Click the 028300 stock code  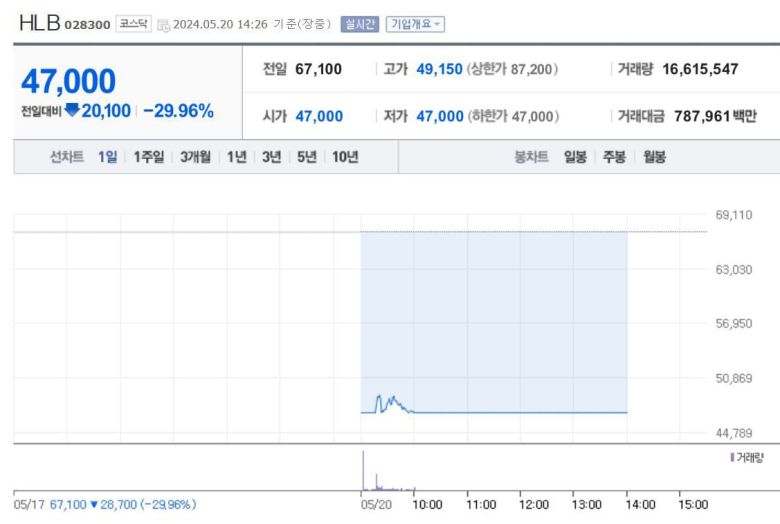coord(87,24)
